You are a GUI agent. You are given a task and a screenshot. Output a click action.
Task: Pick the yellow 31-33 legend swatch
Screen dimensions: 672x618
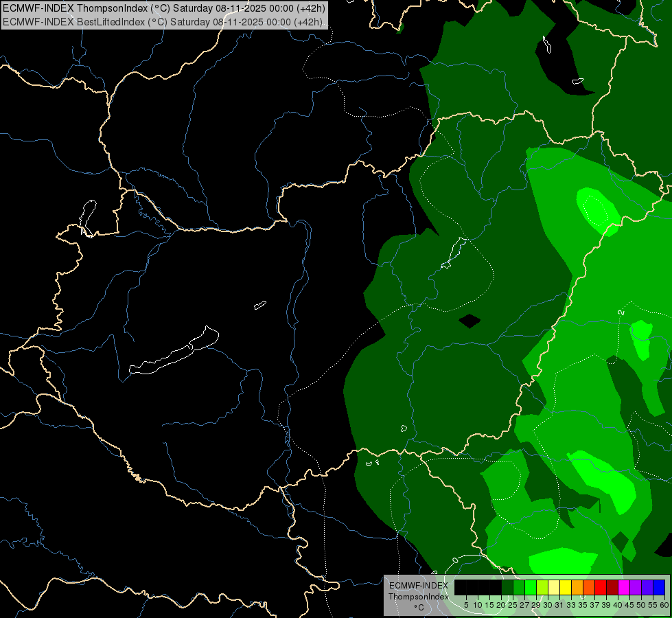(566, 587)
